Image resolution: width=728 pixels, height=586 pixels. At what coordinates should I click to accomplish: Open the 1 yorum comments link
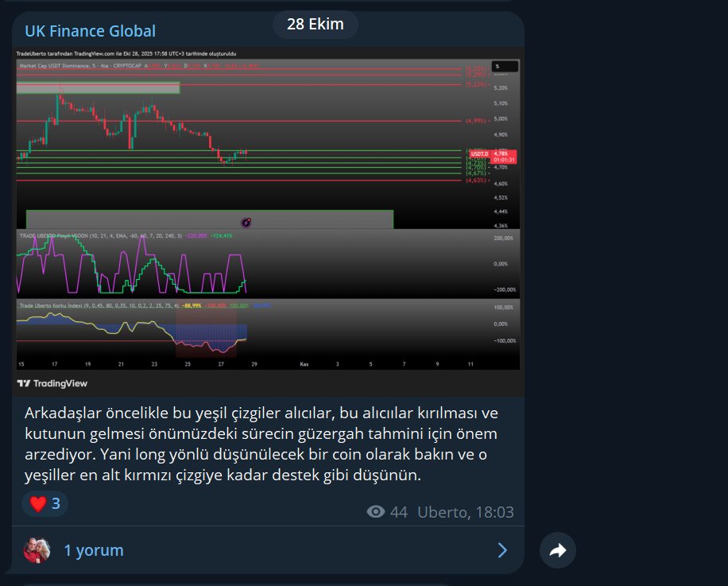[x=94, y=550]
